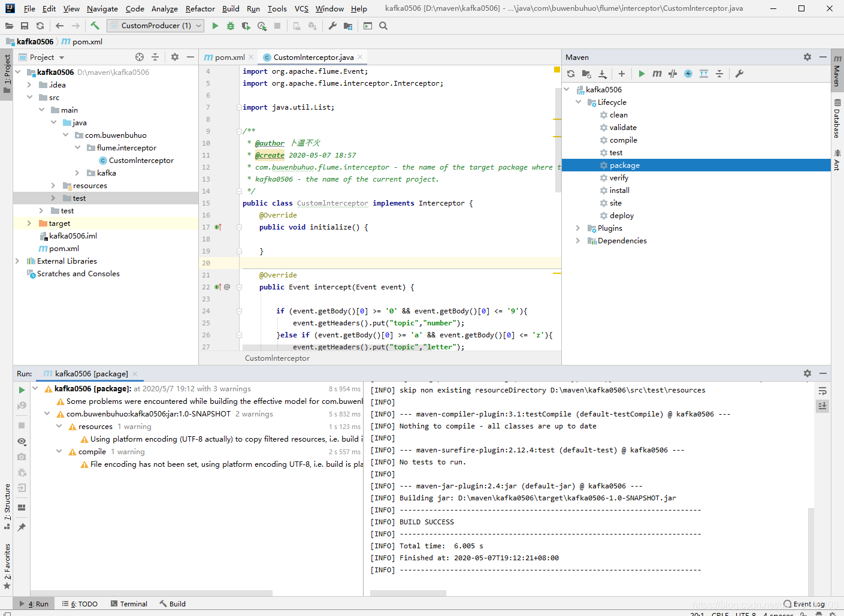This screenshot has height=616, width=844.
Task: Start the Debug configuration bug icon
Action: coord(231,26)
